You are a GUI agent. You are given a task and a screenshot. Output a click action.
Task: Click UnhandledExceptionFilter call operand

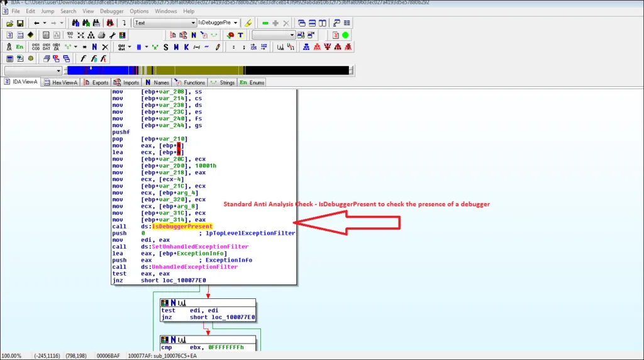[195, 267]
